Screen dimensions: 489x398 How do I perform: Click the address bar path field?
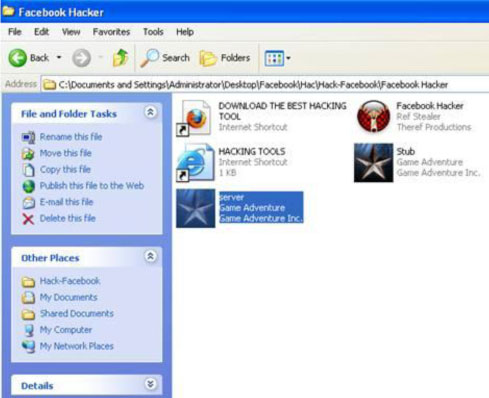pyautogui.click(x=265, y=85)
